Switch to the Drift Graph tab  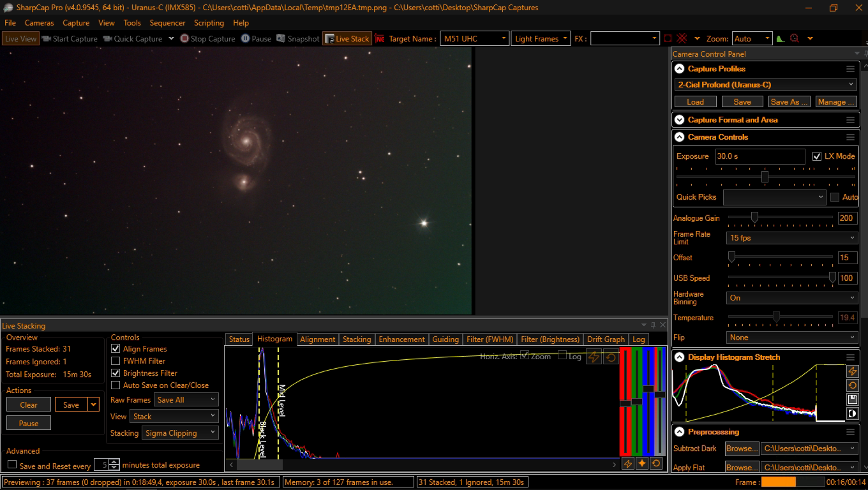pyautogui.click(x=606, y=339)
